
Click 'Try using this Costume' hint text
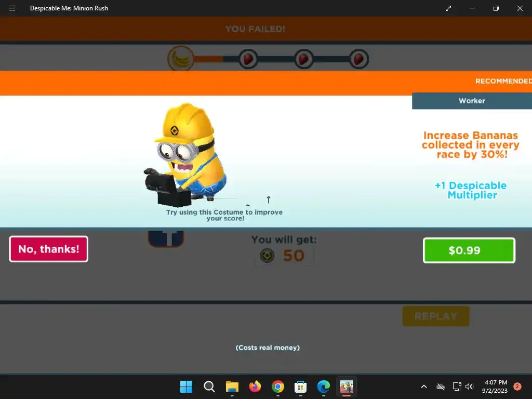(x=224, y=215)
